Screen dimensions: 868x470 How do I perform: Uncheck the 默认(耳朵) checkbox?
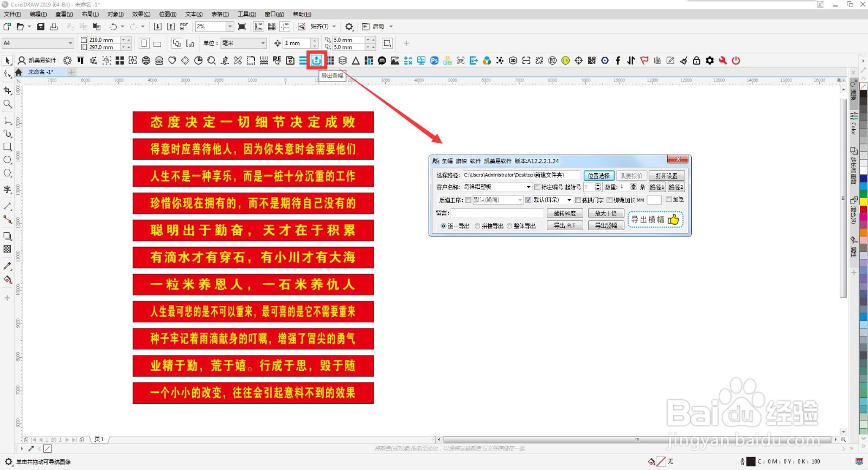point(528,200)
